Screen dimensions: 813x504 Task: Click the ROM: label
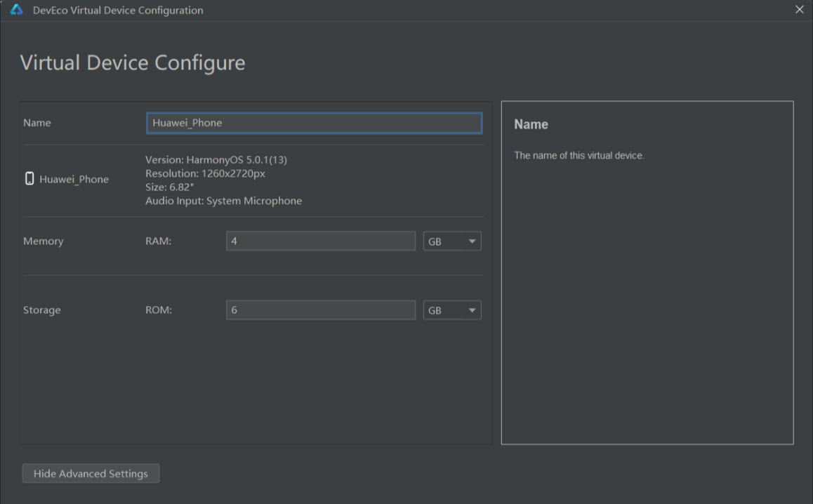[159, 310]
